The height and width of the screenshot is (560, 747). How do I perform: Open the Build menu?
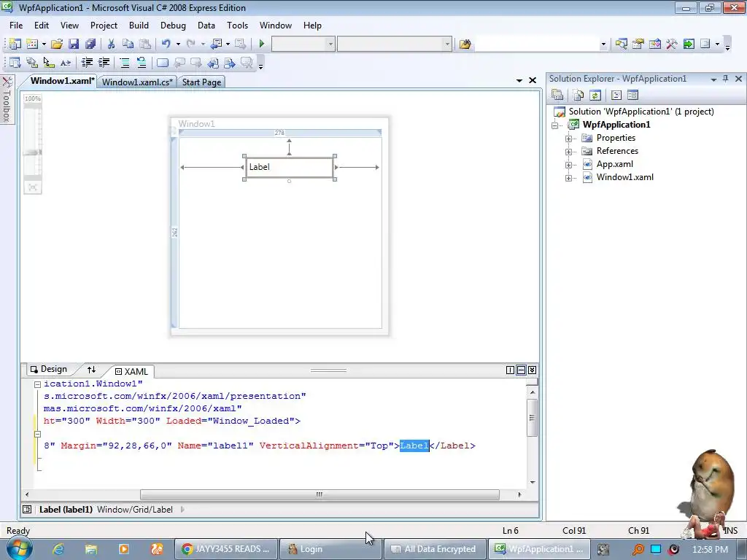tap(139, 26)
